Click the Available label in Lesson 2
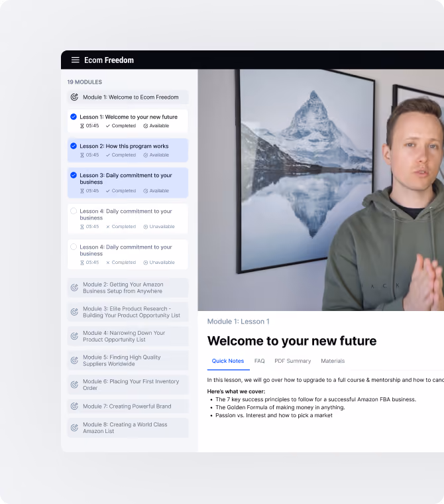 159,155
